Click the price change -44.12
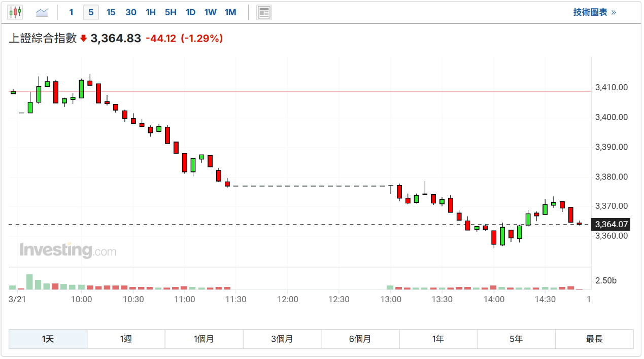Screen dimensions: 644x359 click(x=161, y=39)
